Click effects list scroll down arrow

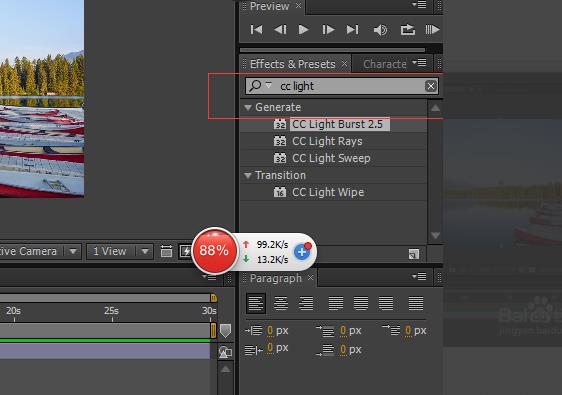[x=435, y=235]
